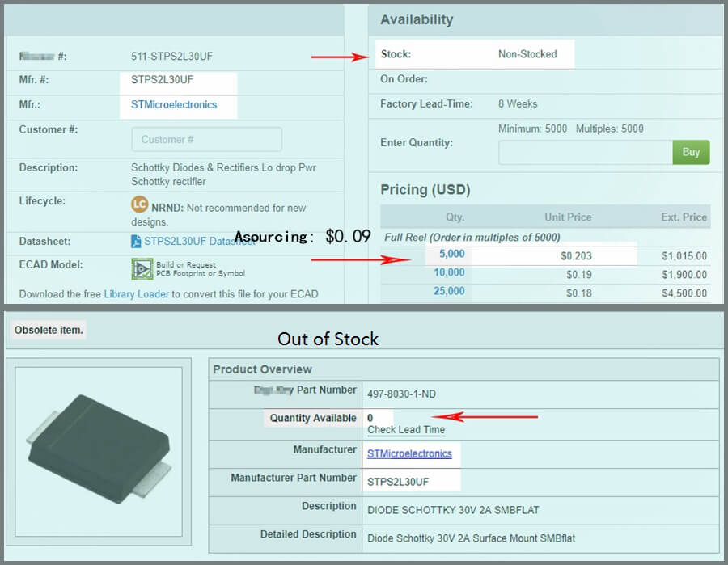Click the Full Reel order note
Viewport: 728px width, 565px height.
[472, 238]
